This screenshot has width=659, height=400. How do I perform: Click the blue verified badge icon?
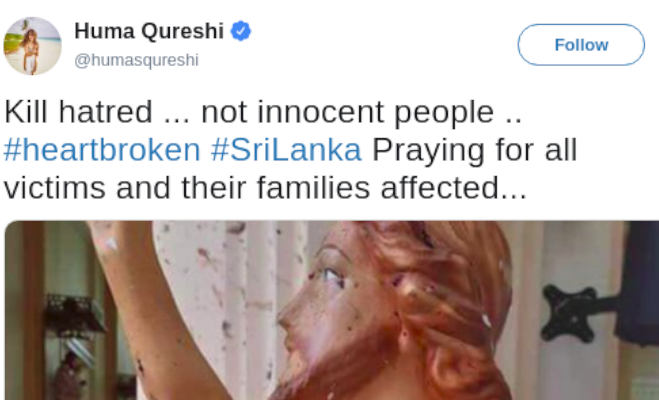click(241, 31)
